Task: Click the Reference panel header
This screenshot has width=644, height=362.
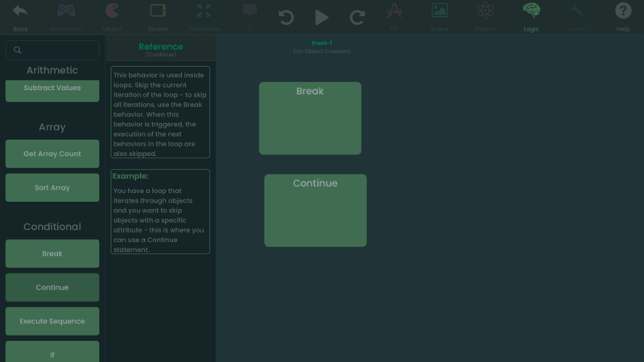Action: 160,49
